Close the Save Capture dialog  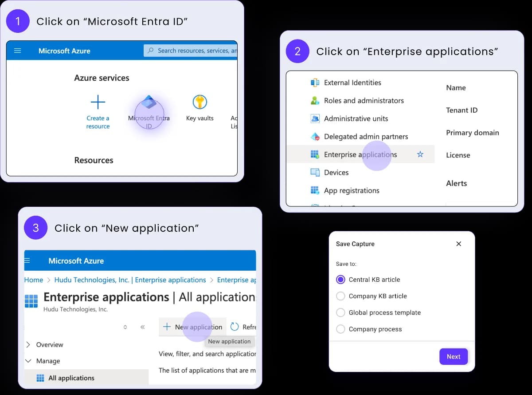click(x=459, y=244)
